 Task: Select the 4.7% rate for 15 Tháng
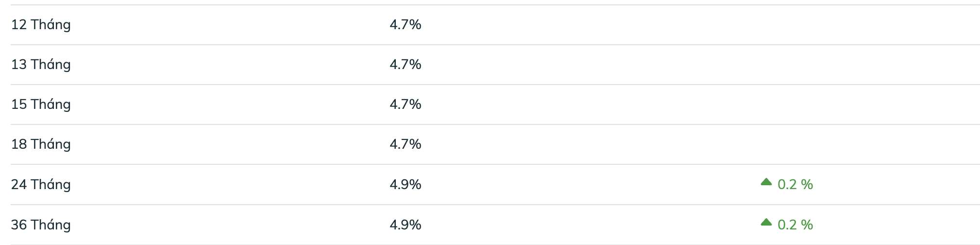point(406,104)
